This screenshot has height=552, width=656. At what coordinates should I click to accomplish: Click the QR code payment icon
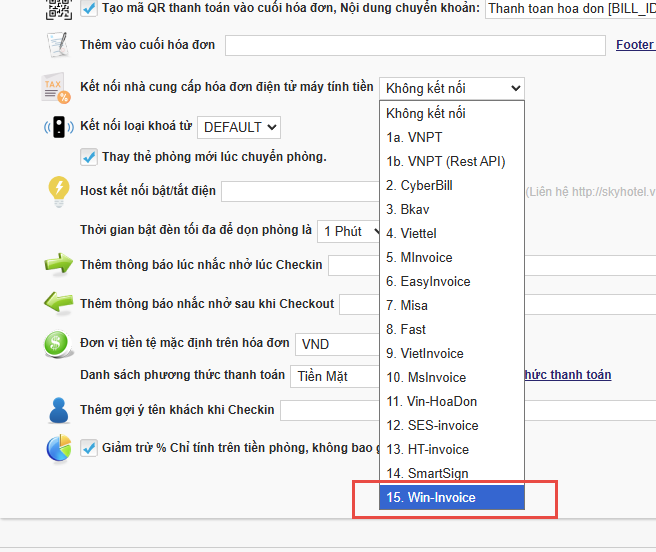59,10
